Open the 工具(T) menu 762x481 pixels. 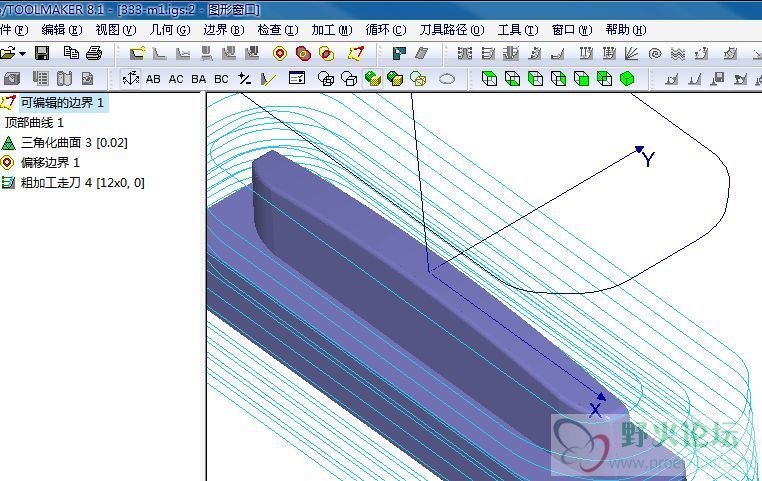tap(518, 30)
